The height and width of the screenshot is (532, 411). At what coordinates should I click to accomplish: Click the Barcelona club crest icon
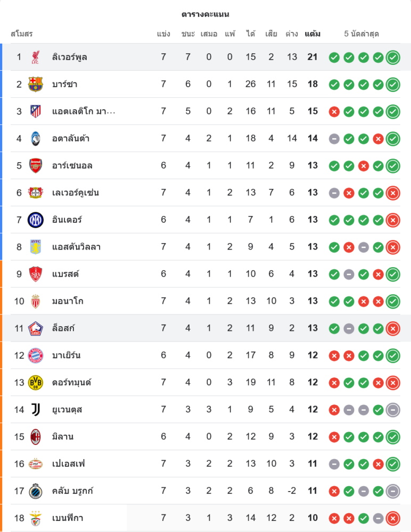[36, 84]
